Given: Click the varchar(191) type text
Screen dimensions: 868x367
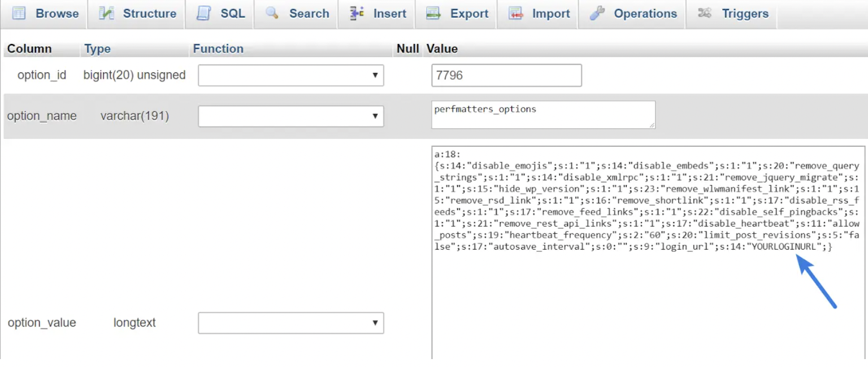Looking at the screenshot, I should [134, 116].
